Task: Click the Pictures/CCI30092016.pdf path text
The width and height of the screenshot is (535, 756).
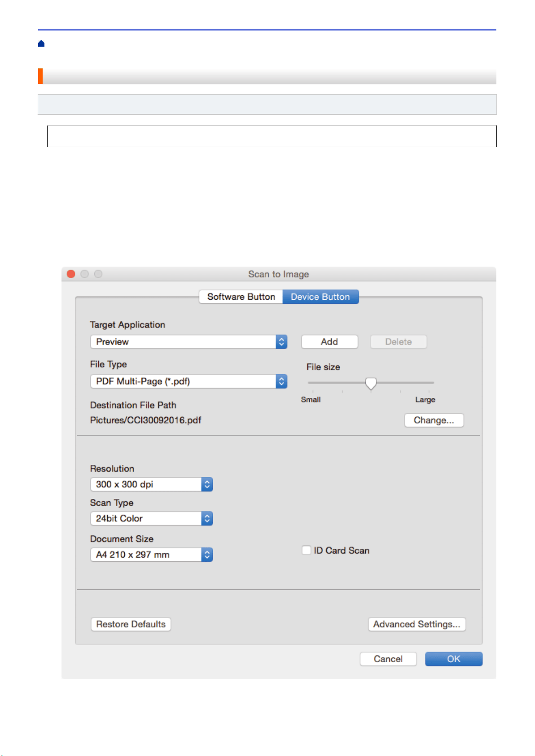Action: point(145,420)
